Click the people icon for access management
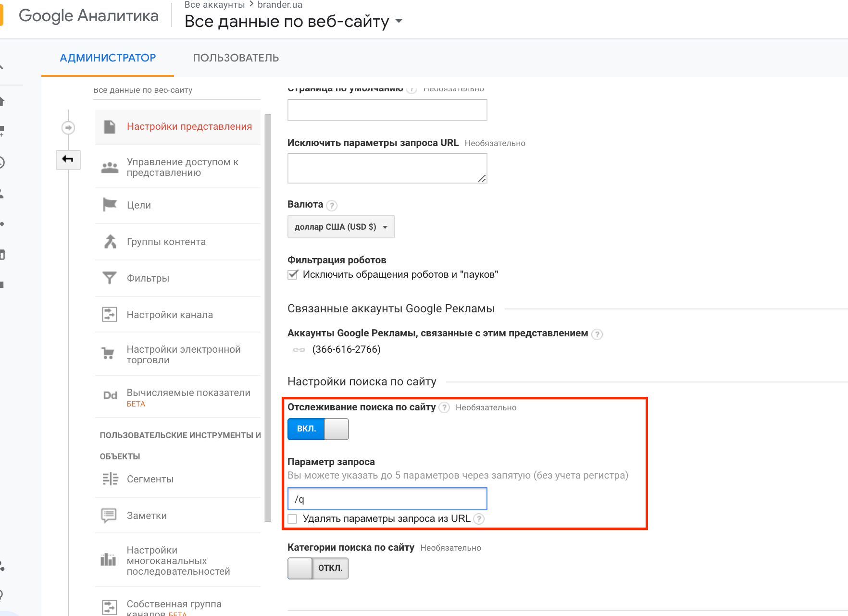 pos(110,167)
